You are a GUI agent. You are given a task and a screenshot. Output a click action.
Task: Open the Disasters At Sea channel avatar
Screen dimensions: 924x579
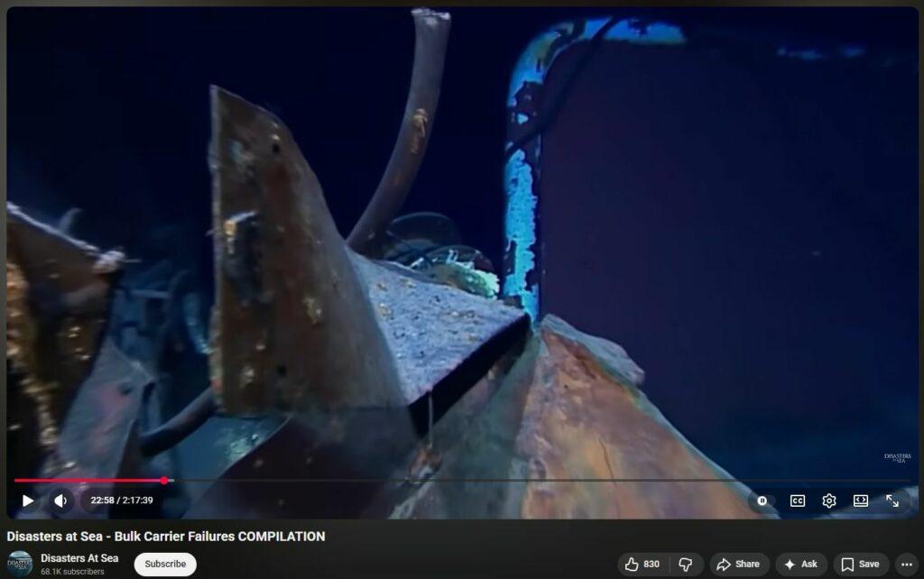pos(20,564)
